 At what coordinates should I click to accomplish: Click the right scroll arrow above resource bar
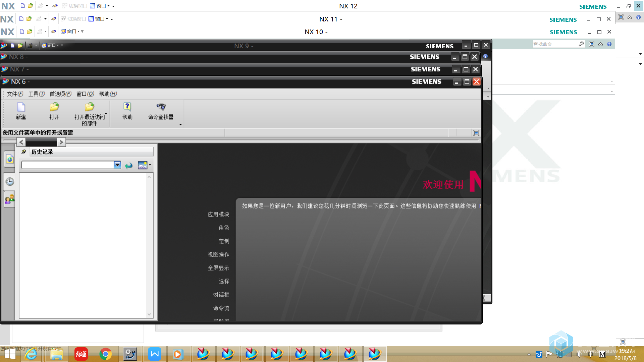[x=61, y=142]
